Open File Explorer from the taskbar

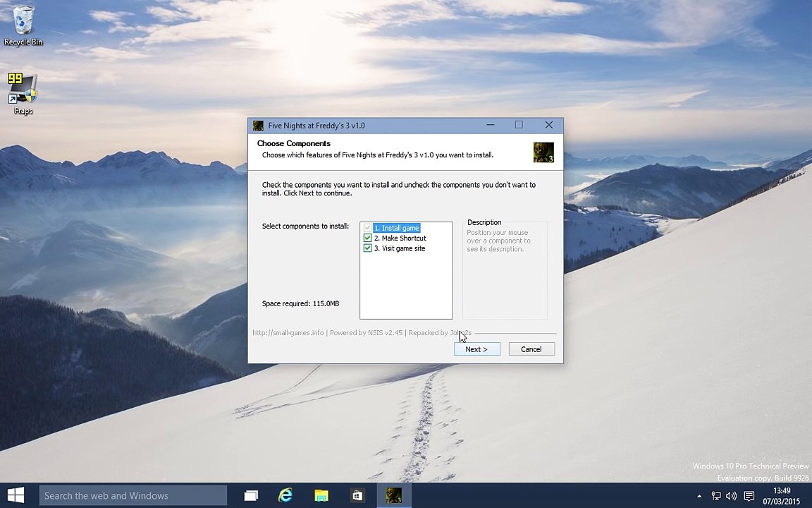click(321, 495)
